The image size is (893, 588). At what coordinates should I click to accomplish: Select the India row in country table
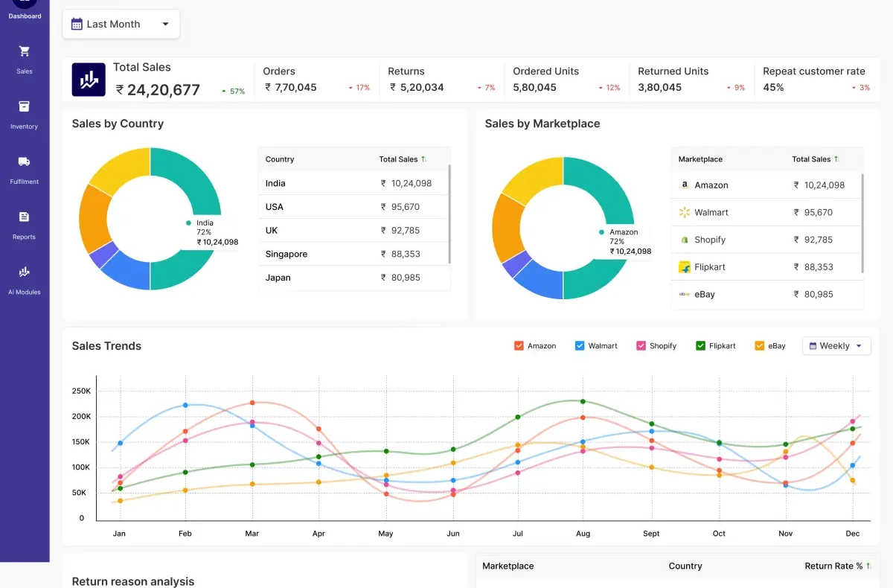[353, 183]
